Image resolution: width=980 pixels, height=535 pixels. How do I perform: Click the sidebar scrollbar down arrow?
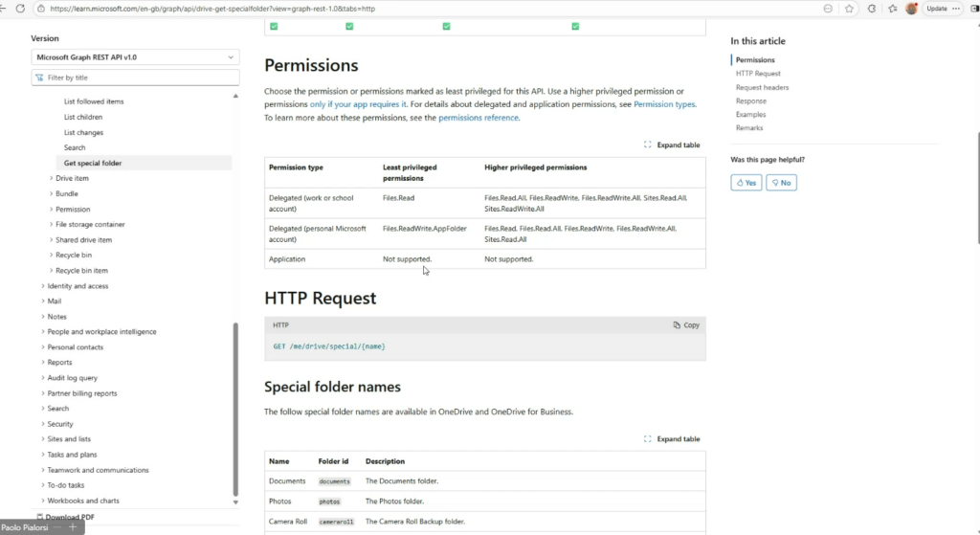click(x=235, y=502)
